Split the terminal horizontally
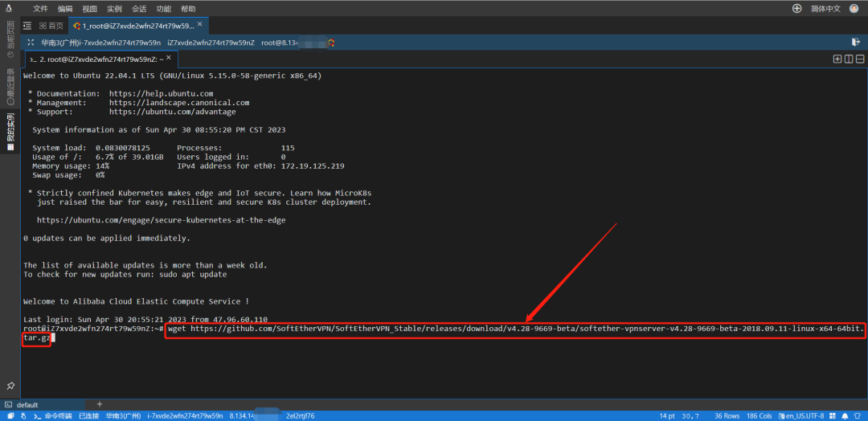Viewport: 868px width, 421px height. 860,59
